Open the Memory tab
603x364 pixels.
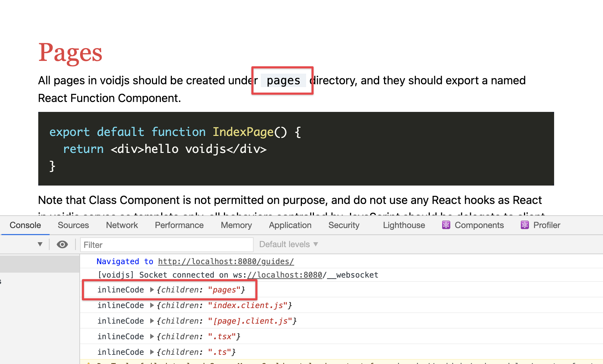[x=236, y=225]
